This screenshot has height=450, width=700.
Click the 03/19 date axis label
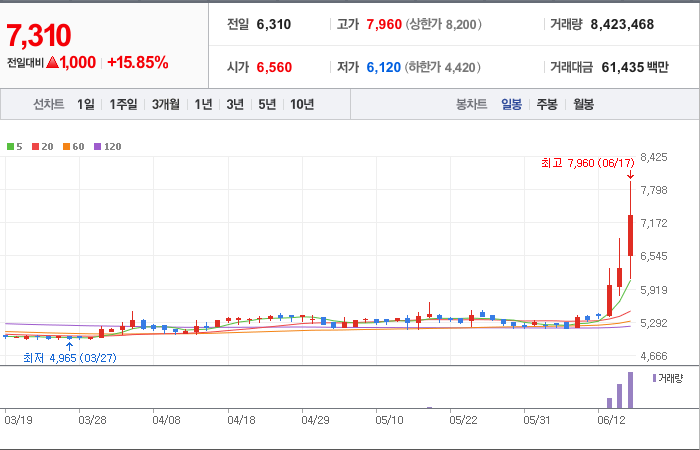point(17,420)
